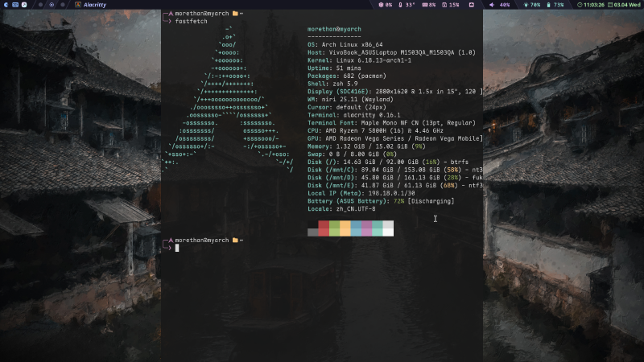
Task: Click the red block in color palette
Action: pyautogui.click(x=324, y=228)
